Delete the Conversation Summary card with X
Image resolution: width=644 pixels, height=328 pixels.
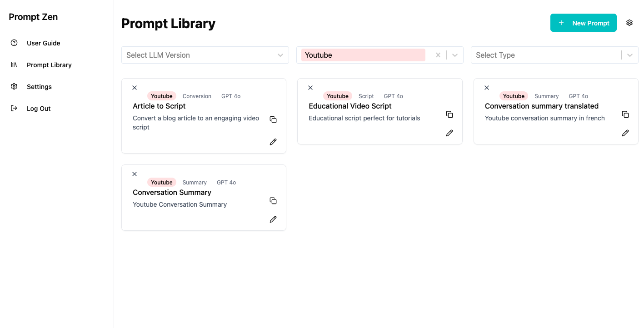pyautogui.click(x=135, y=174)
